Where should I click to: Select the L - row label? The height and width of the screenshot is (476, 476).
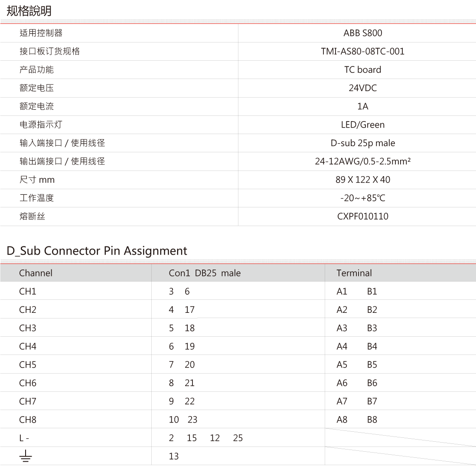(24, 438)
